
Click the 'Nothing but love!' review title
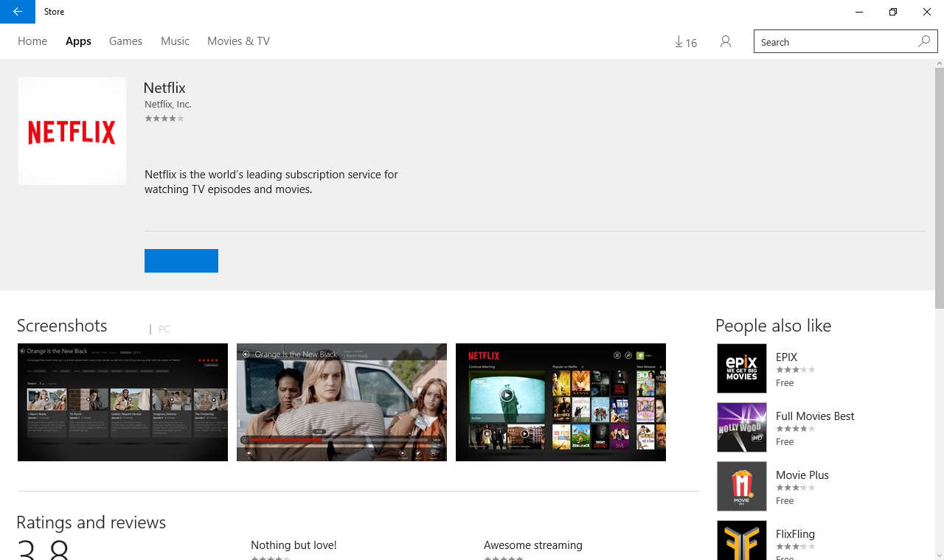click(294, 545)
